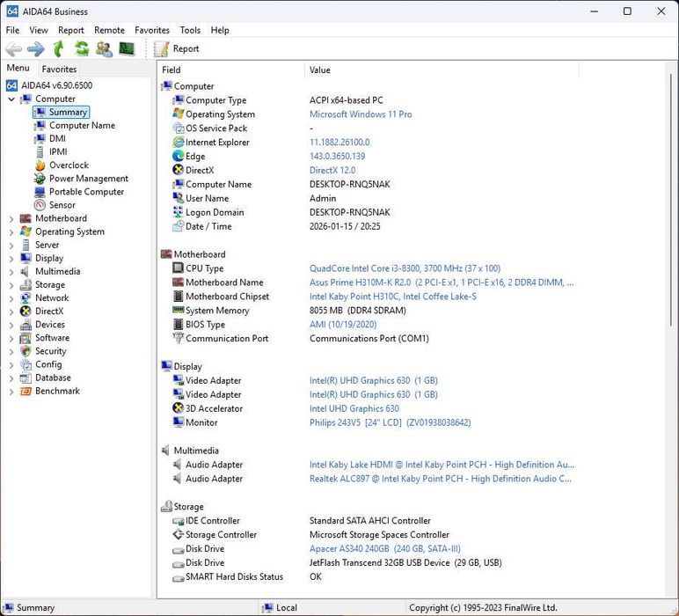This screenshot has width=679, height=616.
Task: Click the IPMI server icon in tree
Action: coord(40,152)
